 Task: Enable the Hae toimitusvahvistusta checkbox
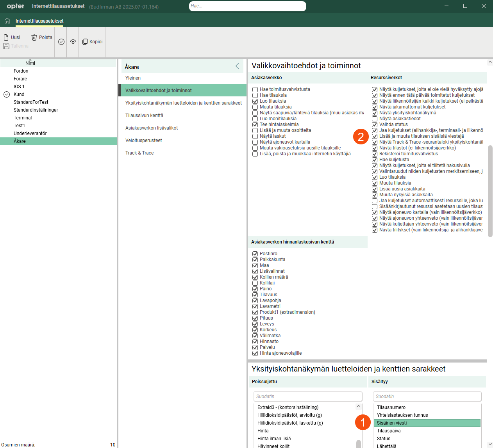point(255,89)
